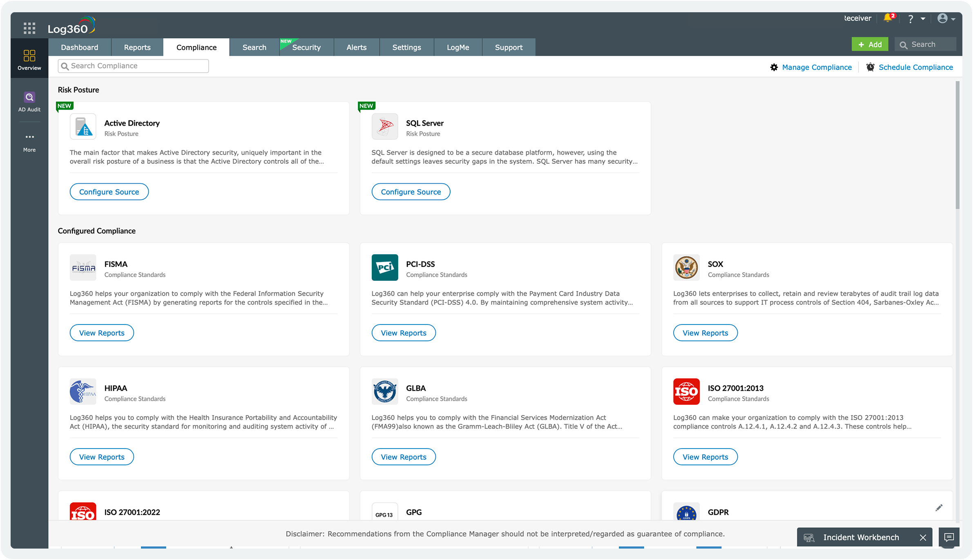Focus the top-right global Search field

point(925,44)
